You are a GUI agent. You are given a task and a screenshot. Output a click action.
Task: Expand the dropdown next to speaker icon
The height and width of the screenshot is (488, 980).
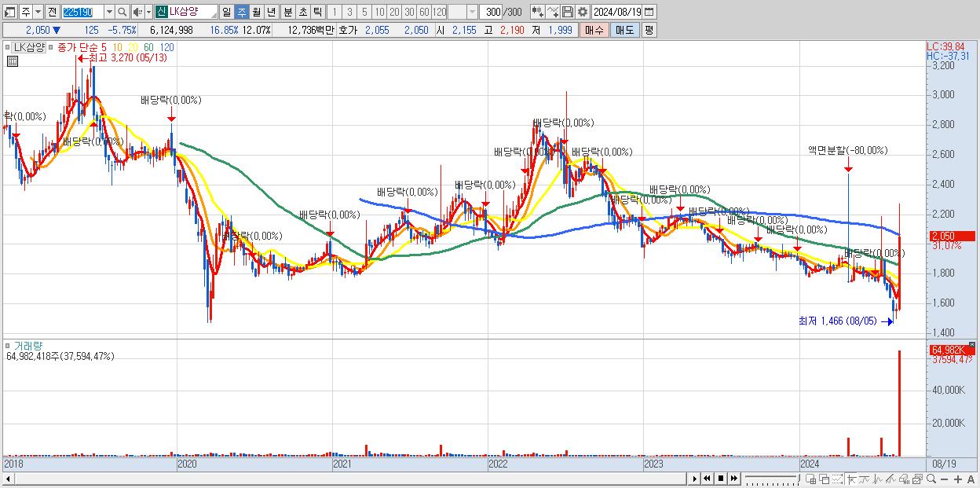pos(148,12)
